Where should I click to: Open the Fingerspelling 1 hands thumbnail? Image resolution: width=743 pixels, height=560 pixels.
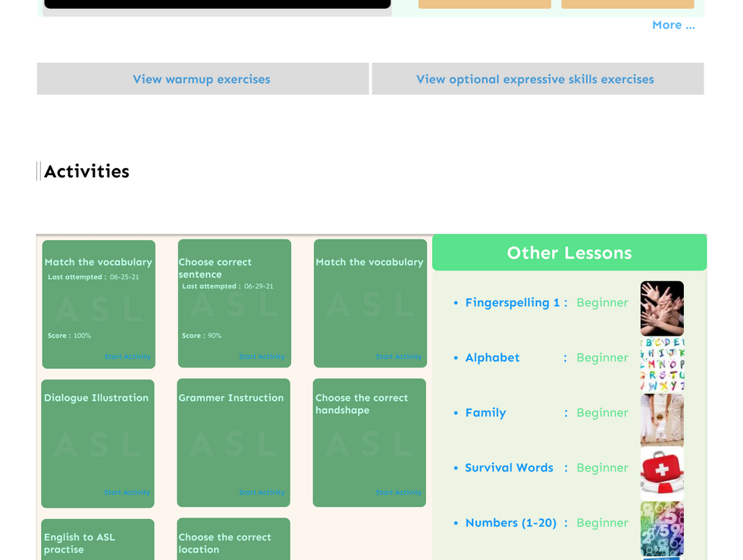coord(662,308)
